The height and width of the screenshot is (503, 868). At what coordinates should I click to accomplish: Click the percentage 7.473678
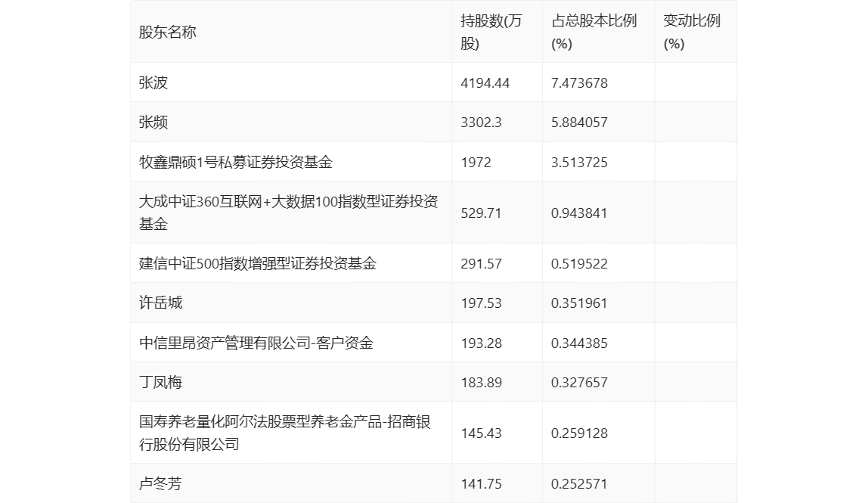(579, 83)
